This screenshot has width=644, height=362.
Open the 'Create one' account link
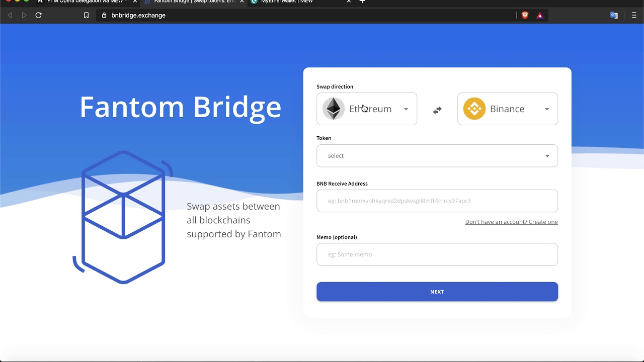pyautogui.click(x=511, y=222)
